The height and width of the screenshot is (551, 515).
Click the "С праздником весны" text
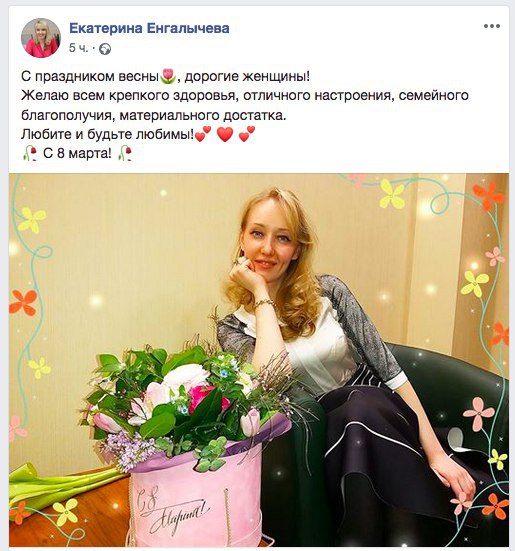[x=90, y=77]
